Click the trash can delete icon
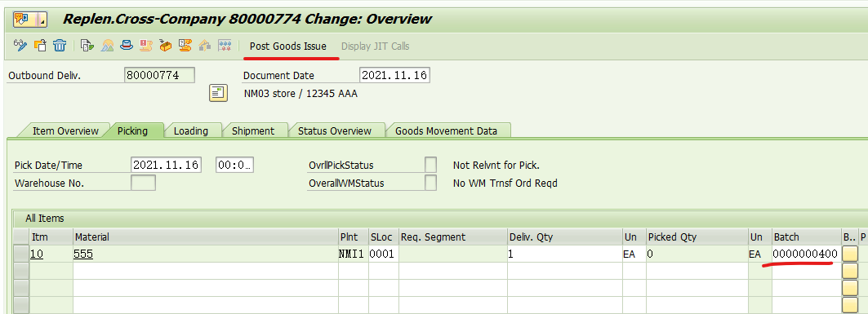 pos(60,46)
